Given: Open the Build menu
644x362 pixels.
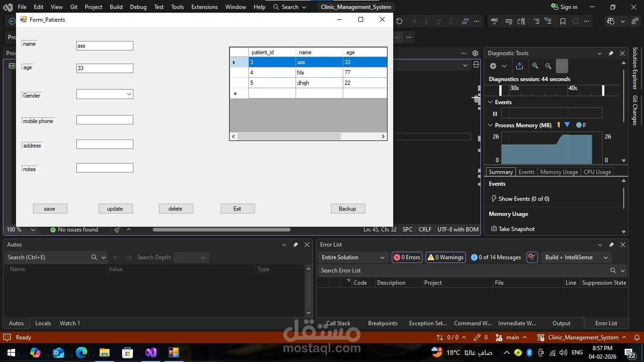Looking at the screenshot, I should tap(116, 7).
